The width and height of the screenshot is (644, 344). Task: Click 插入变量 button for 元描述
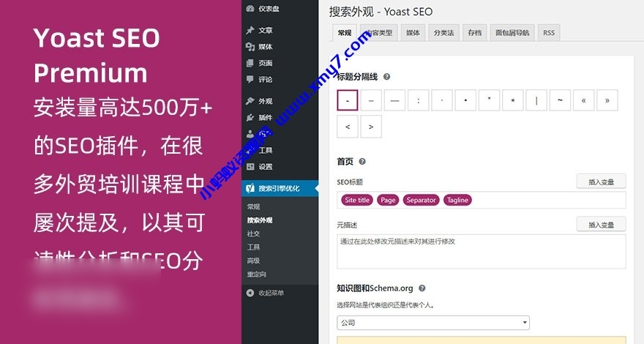click(x=602, y=225)
